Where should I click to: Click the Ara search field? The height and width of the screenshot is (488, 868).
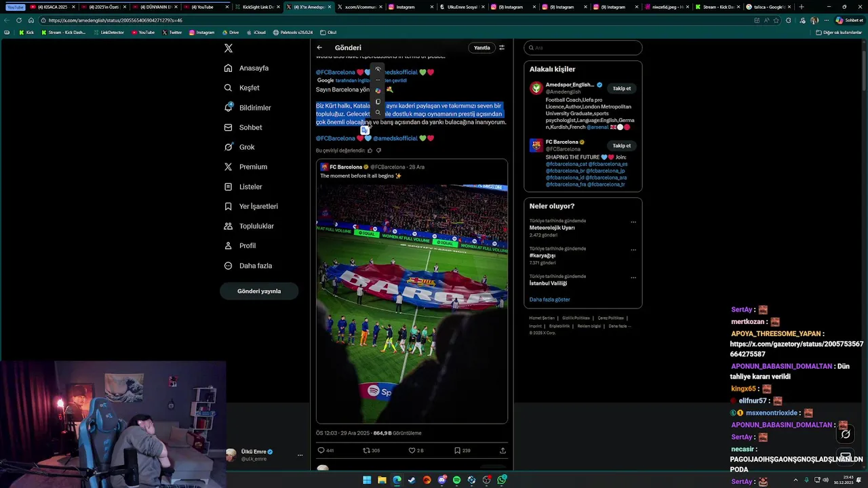(x=583, y=48)
